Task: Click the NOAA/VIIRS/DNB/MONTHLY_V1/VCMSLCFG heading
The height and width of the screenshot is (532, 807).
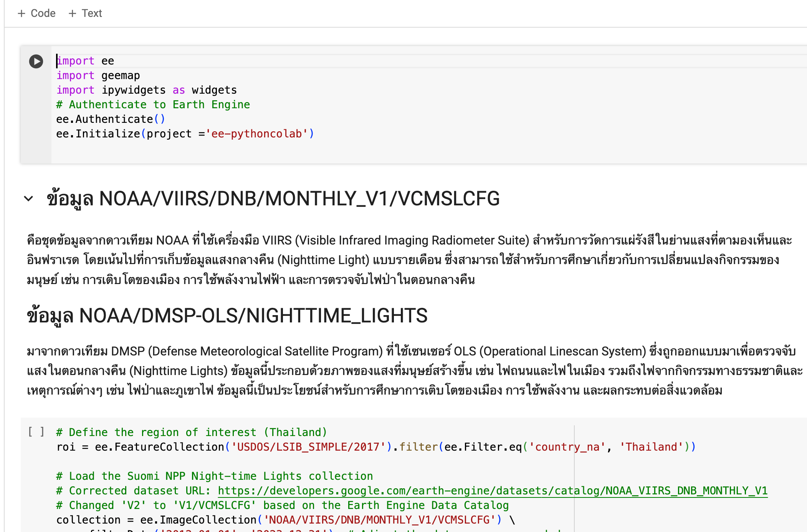Action: pos(273,199)
